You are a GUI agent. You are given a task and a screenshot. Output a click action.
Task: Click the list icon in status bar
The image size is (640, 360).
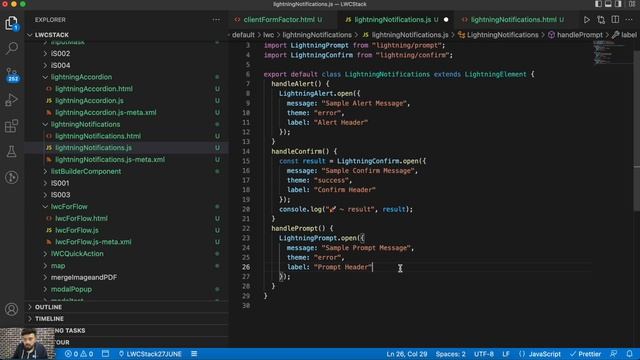194,354
